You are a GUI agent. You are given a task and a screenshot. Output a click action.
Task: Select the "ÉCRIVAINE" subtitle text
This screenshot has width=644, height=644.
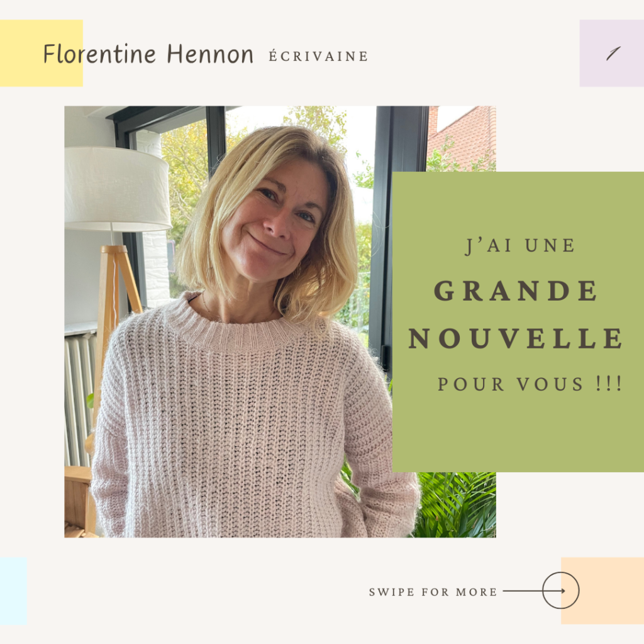pyautogui.click(x=318, y=55)
